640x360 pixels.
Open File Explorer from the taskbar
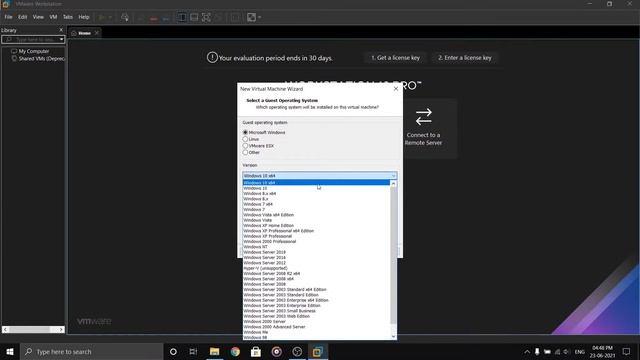pos(214,351)
